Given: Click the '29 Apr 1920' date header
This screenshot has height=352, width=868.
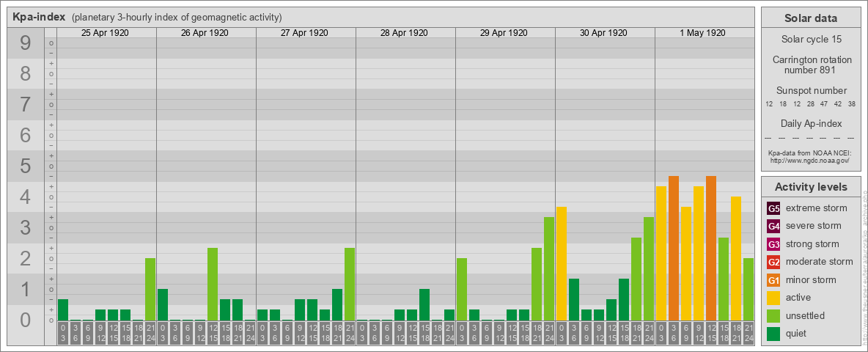Looking at the screenshot, I should click(504, 33).
